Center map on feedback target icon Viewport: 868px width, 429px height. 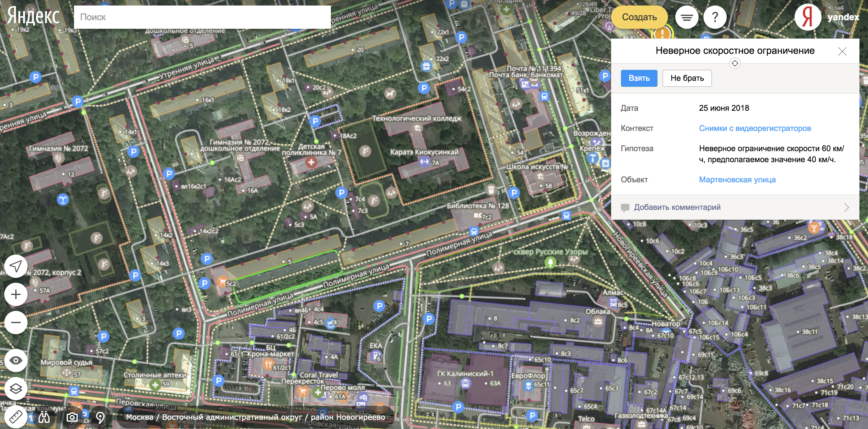tap(735, 63)
